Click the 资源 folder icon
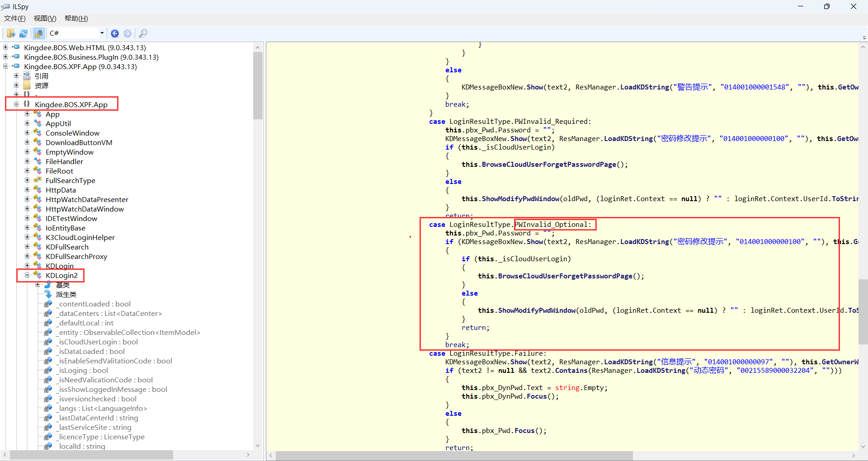868x461 pixels. 27,85
